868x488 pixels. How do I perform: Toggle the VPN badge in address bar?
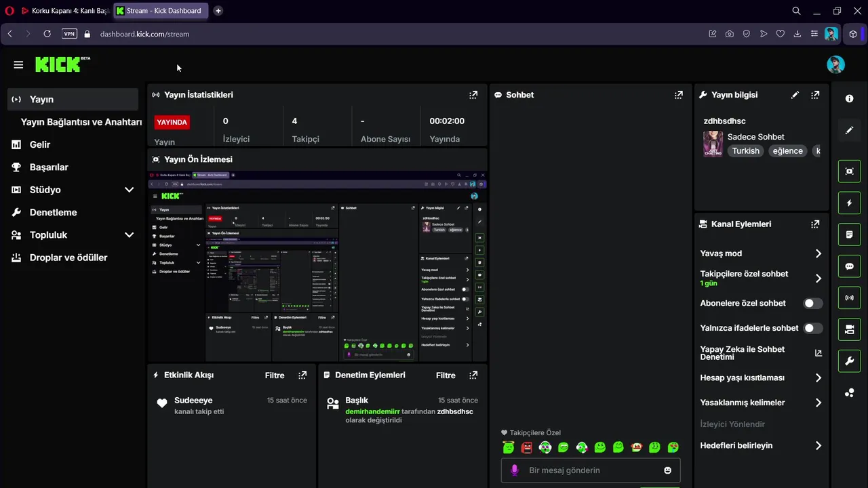click(x=69, y=33)
